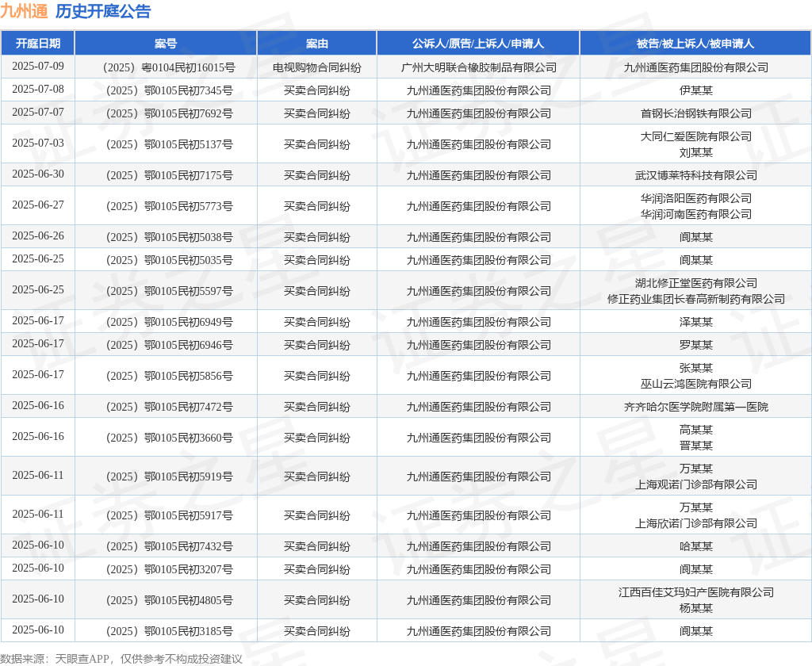This screenshot has height=666, width=812.
Task: Click defendant 上海观诺门诊部有限公司
Action: click(696, 484)
